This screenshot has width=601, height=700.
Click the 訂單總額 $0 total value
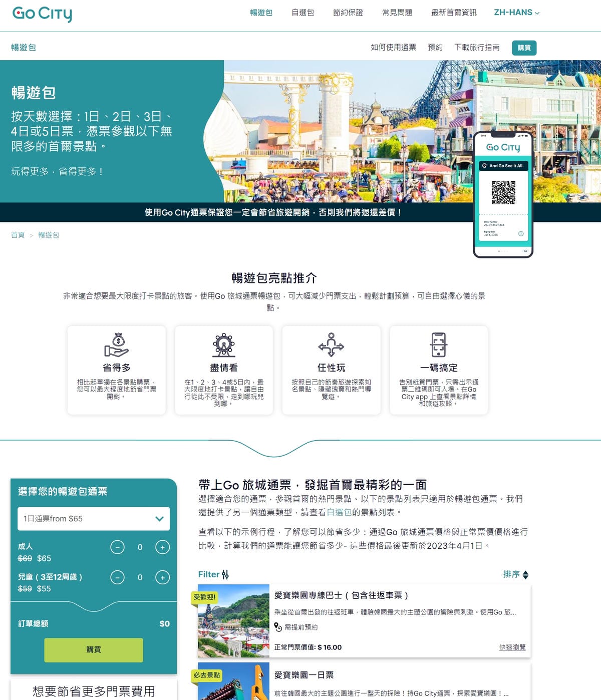click(164, 623)
